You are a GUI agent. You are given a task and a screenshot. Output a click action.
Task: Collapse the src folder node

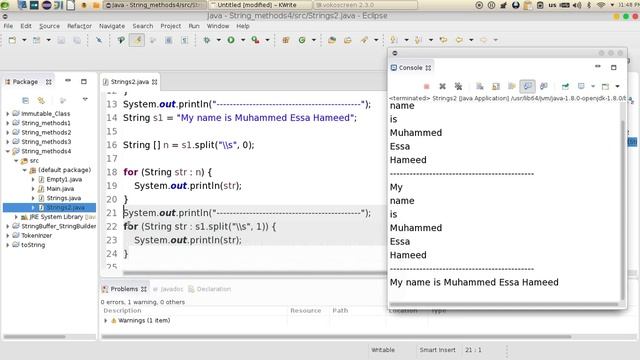(x=16, y=161)
